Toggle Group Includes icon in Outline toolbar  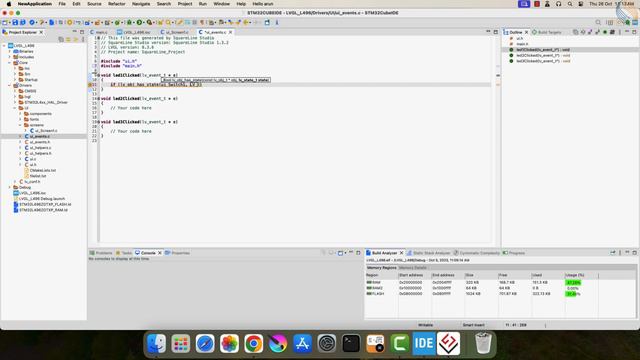(612, 32)
